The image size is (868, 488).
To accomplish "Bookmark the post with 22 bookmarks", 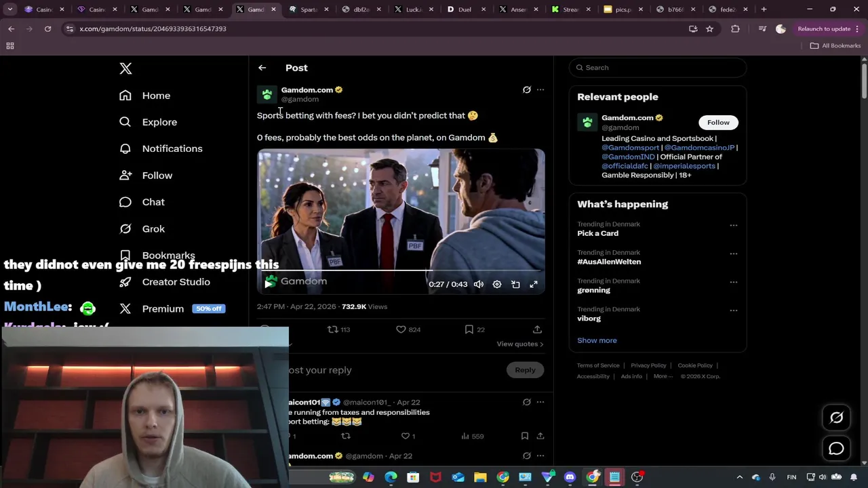I will tap(469, 329).
